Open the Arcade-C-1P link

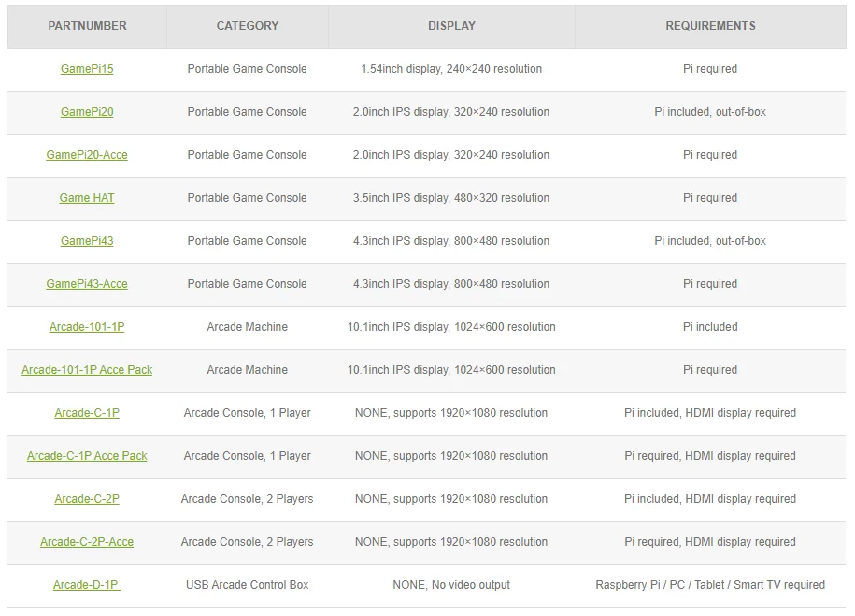(87, 413)
